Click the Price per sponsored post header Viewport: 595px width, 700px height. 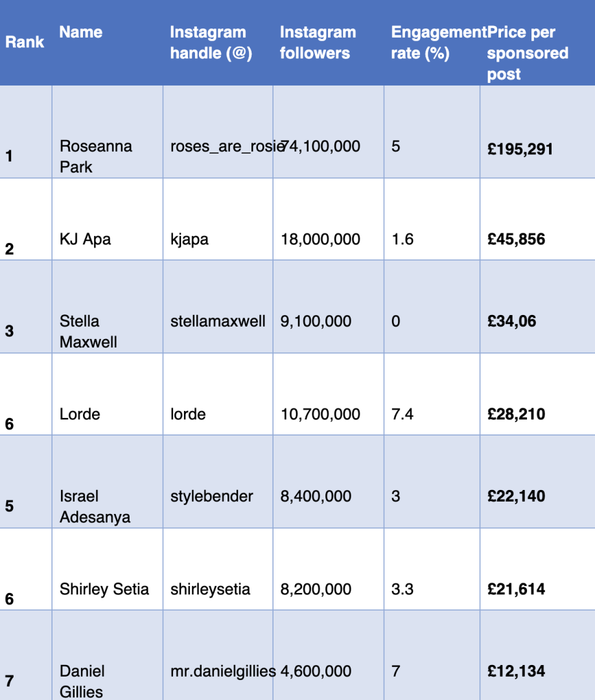[x=537, y=42]
